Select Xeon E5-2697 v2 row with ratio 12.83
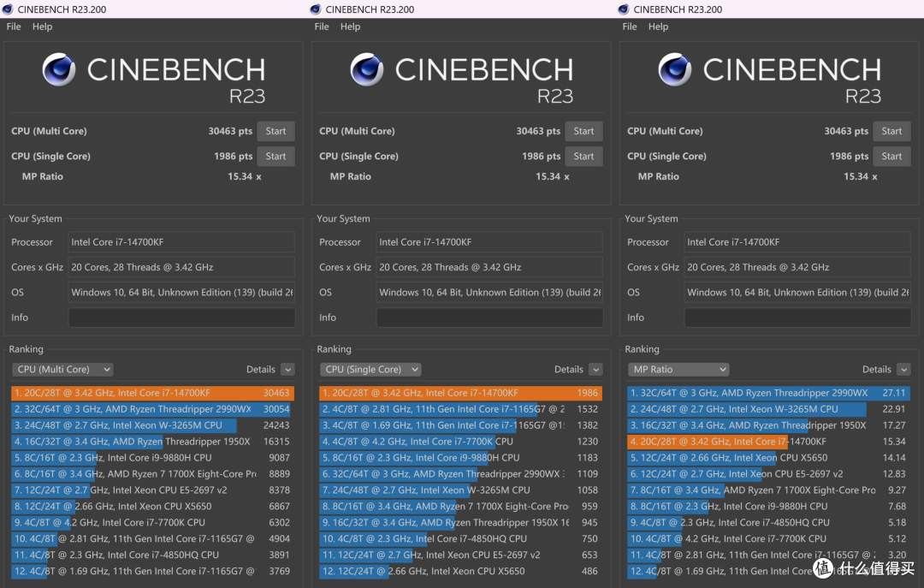 click(x=769, y=473)
